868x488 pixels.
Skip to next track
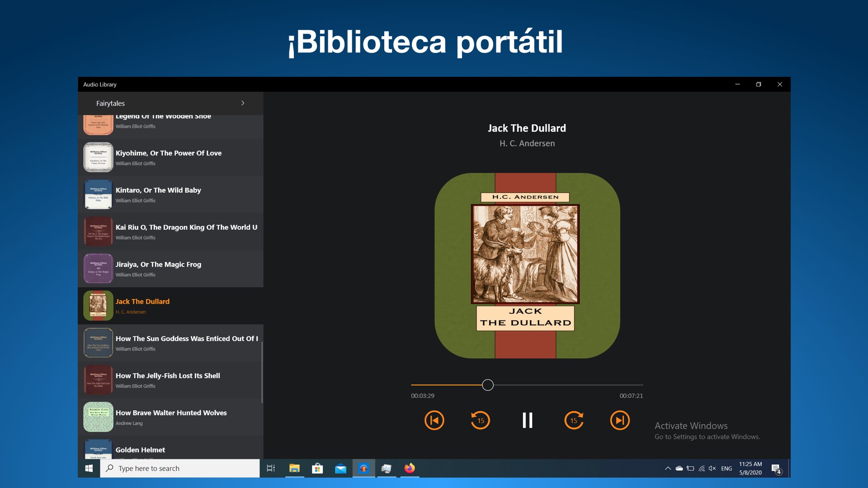(620, 420)
